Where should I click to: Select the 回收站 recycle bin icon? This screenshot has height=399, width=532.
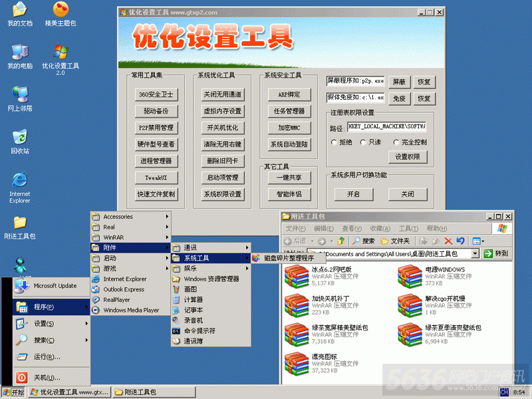pos(20,142)
